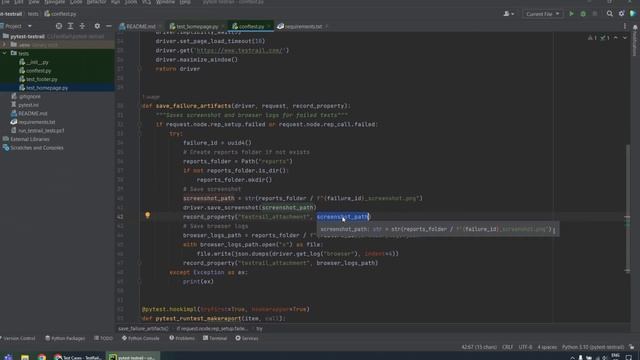Open Search Everywhere magnifier

click(x=609, y=14)
